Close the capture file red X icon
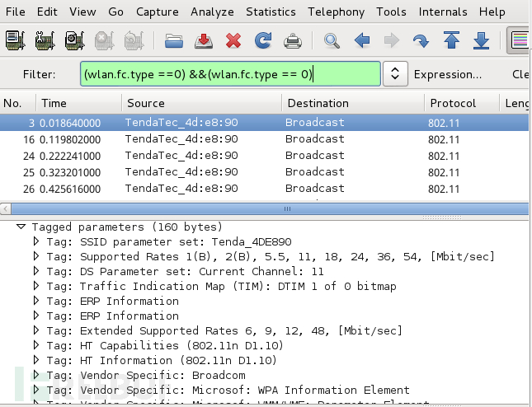Viewport: 532px width, 407px height. point(233,40)
